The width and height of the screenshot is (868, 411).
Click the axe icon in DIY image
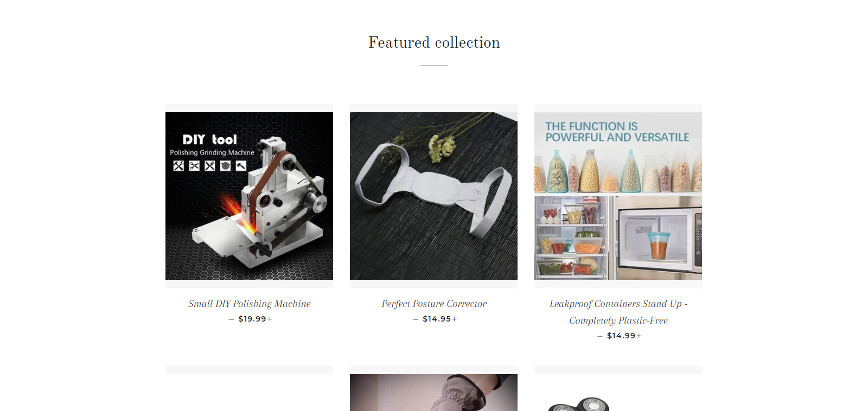(241, 166)
